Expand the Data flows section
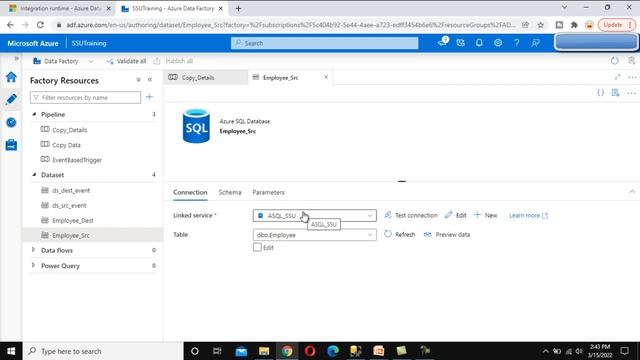The image size is (640, 360). [x=34, y=250]
